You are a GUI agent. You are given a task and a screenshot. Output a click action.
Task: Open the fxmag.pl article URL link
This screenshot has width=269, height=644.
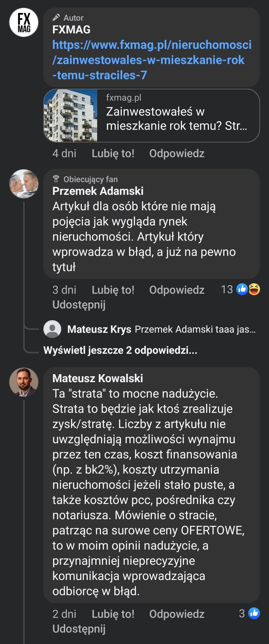[x=151, y=60]
